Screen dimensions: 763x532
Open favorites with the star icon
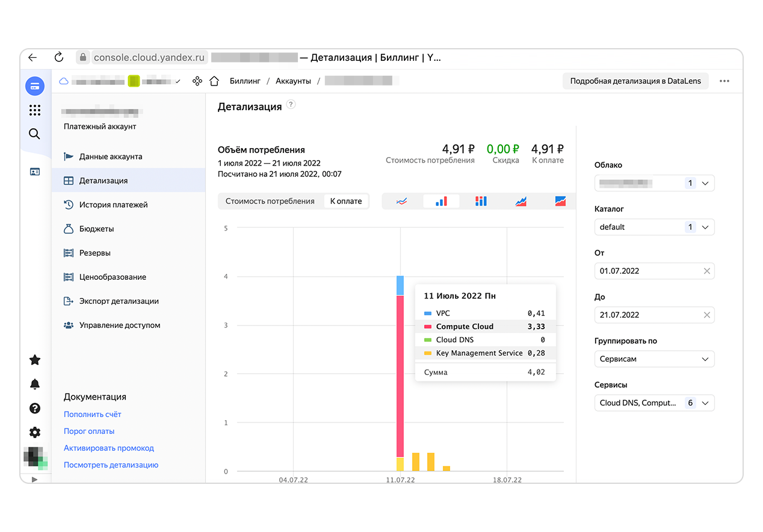pos(35,360)
